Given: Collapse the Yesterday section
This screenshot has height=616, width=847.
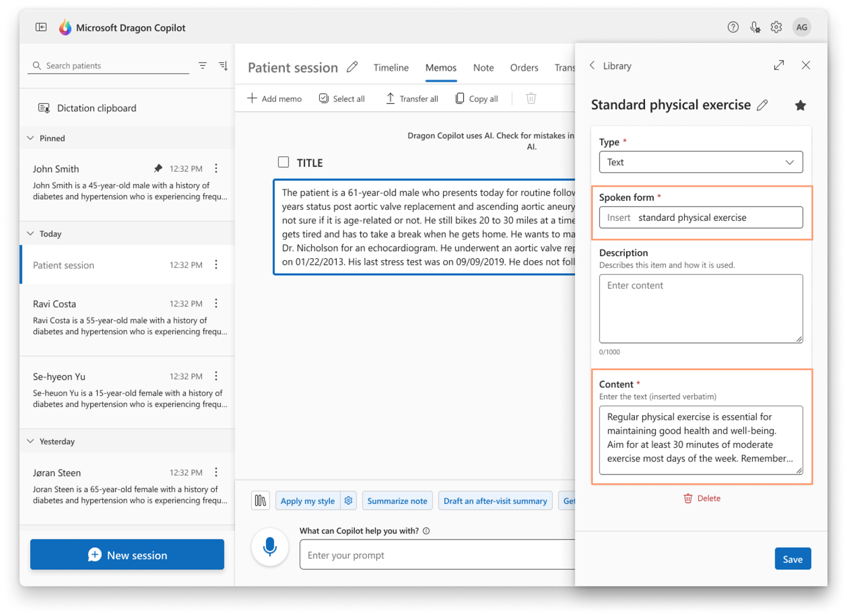Looking at the screenshot, I should point(31,441).
